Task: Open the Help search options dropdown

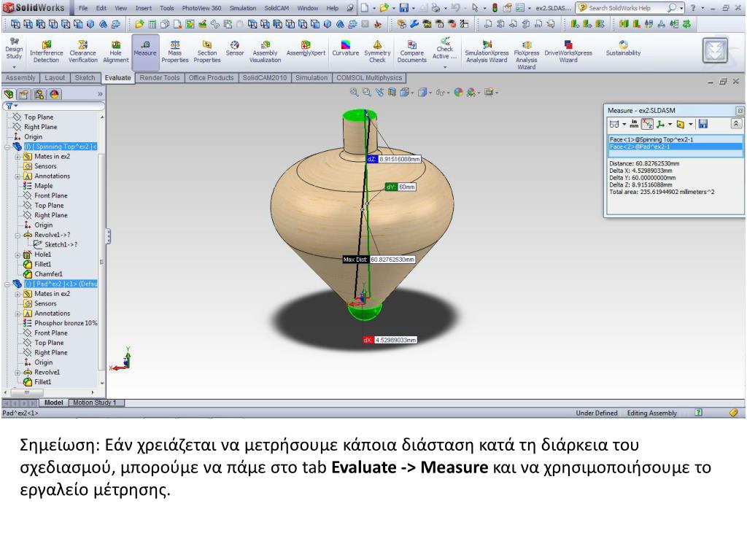Action: 682,8
